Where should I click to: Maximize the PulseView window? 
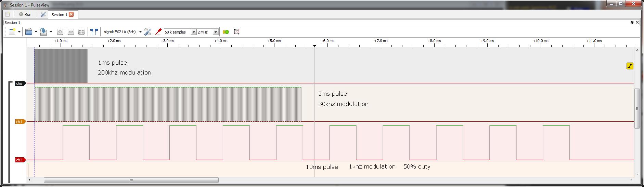(x=621, y=3)
